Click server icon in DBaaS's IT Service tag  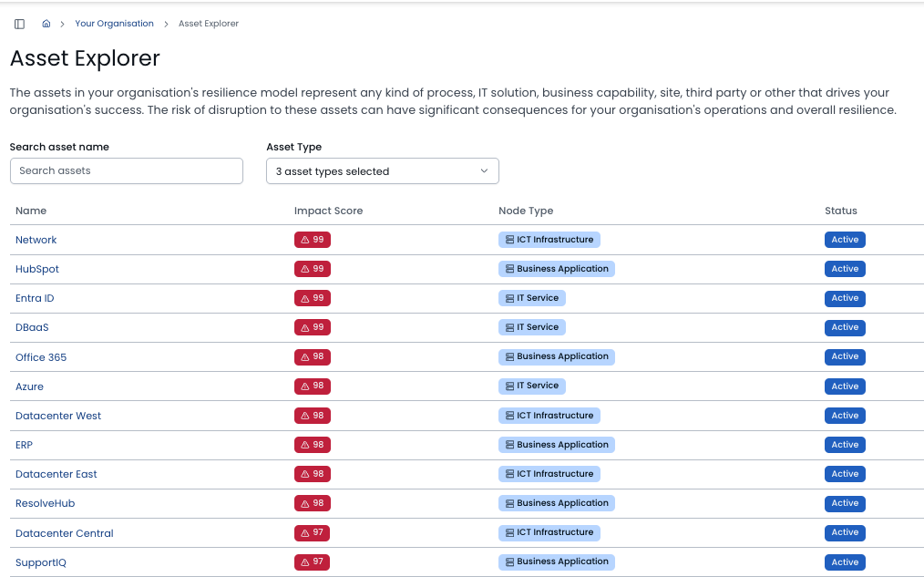pos(509,327)
